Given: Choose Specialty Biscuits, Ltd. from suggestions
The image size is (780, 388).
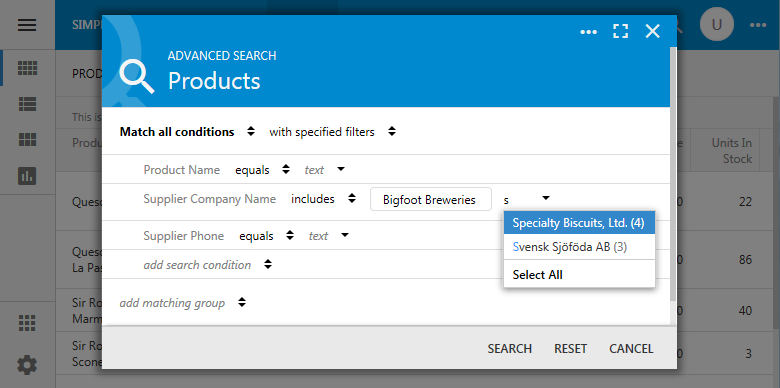Looking at the screenshot, I should pyautogui.click(x=579, y=223).
